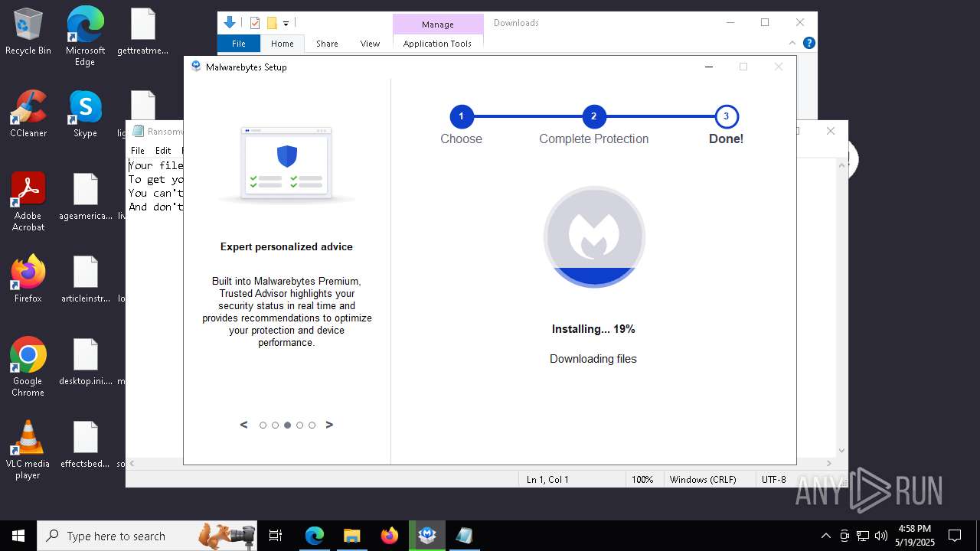Screen dimensions: 980x551
Task: Switch to the Home tab in File Explorer
Action: pos(282,44)
